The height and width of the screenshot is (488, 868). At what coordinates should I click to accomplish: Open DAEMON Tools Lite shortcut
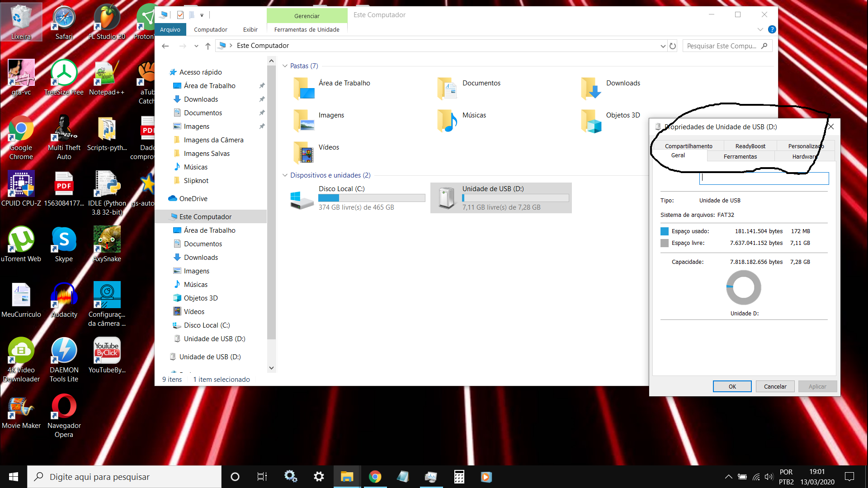pos(64,360)
